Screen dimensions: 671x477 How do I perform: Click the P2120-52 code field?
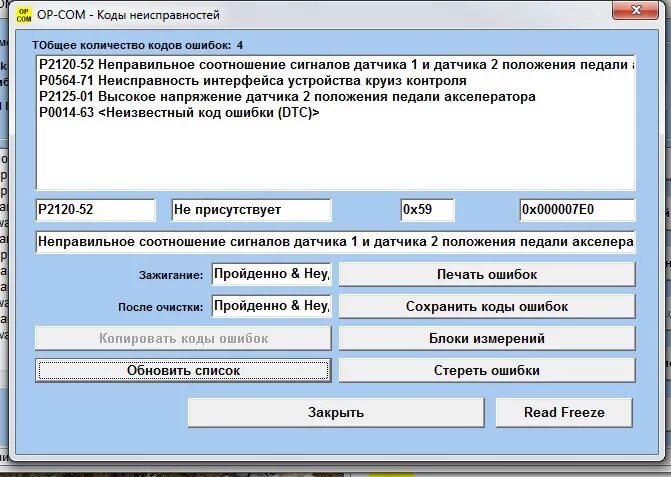tap(95, 210)
